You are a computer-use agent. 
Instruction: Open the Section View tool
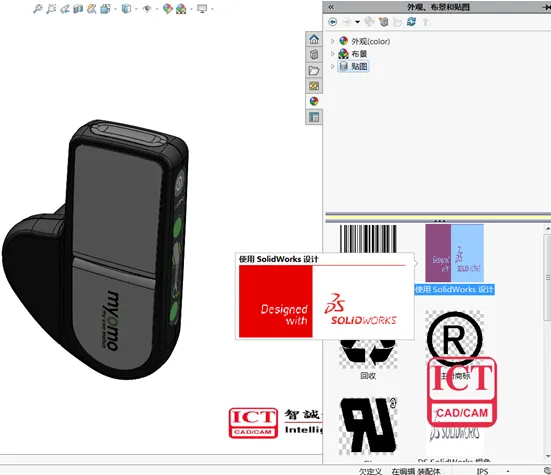78,9
